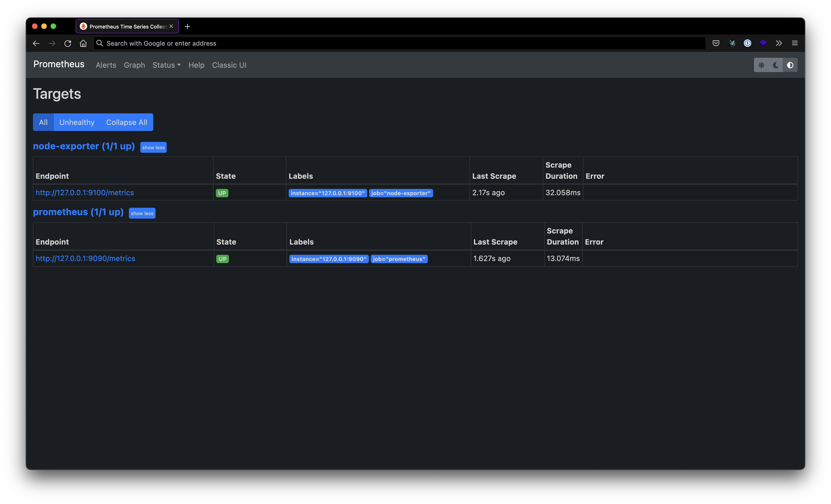
Task: Go to browser home page icon
Action: tap(83, 44)
